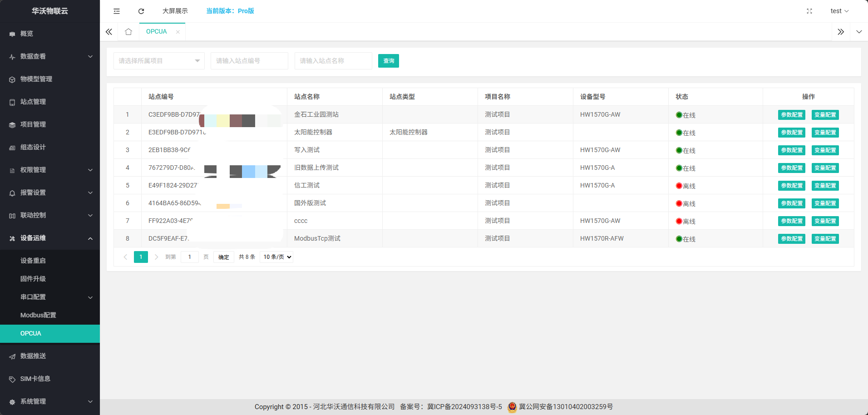The height and width of the screenshot is (415, 868).
Task: Open the SIM卡信息 sidebar item
Action: (35, 379)
